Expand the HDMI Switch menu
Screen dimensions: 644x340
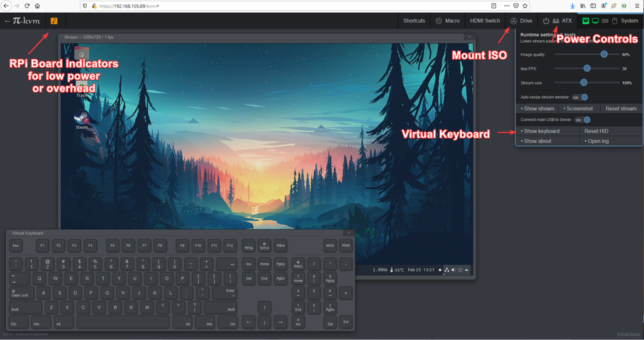click(x=485, y=21)
